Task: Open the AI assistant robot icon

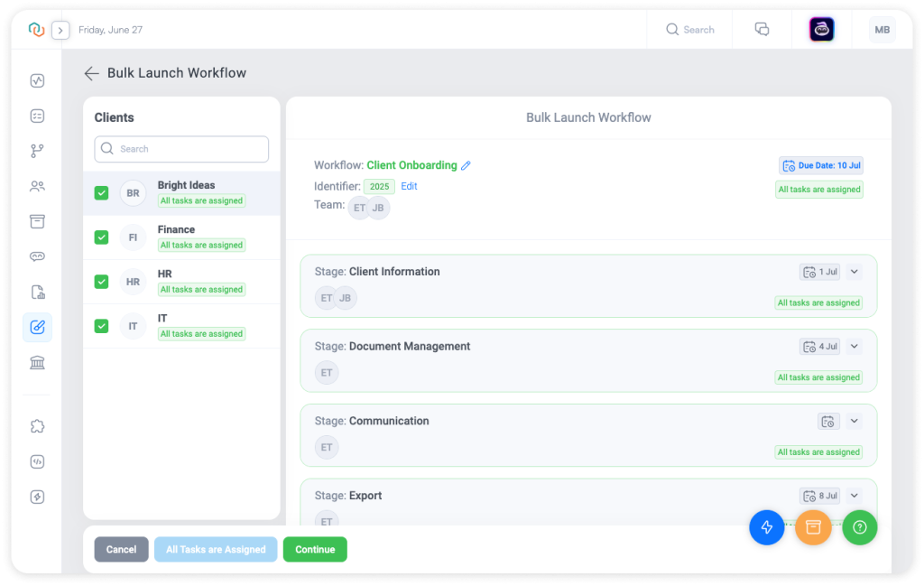Action: click(x=821, y=30)
